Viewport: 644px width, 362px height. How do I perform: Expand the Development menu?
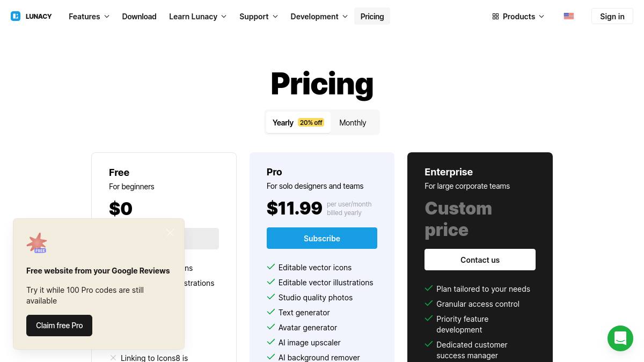point(319,17)
